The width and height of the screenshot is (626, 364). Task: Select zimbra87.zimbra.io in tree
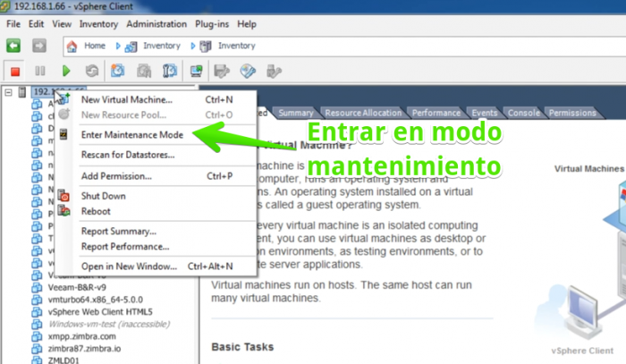84,349
